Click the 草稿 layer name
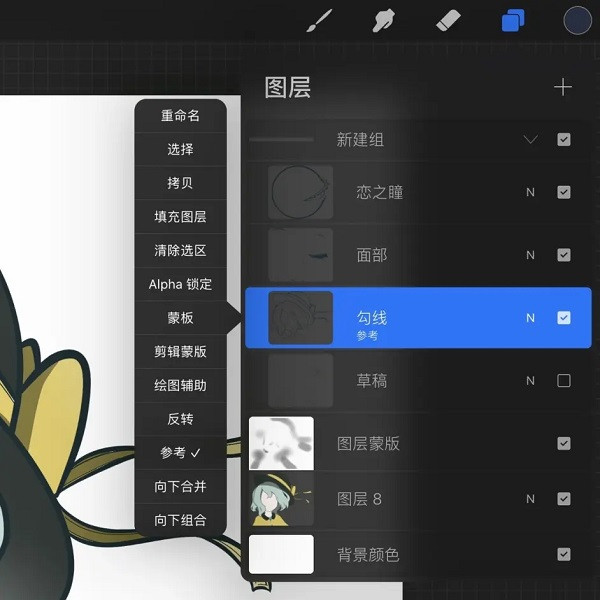Viewport: 600px width, 600px height. pyautogui.click(x=372, y=381)
